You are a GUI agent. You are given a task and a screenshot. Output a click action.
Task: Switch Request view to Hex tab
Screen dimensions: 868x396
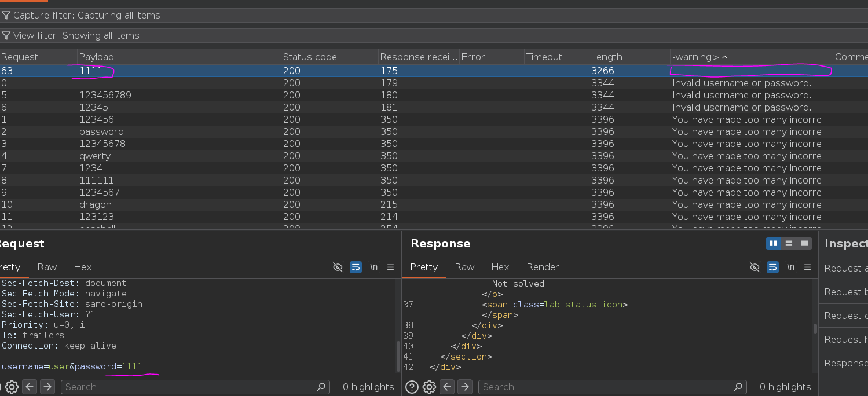coord(83,267)
